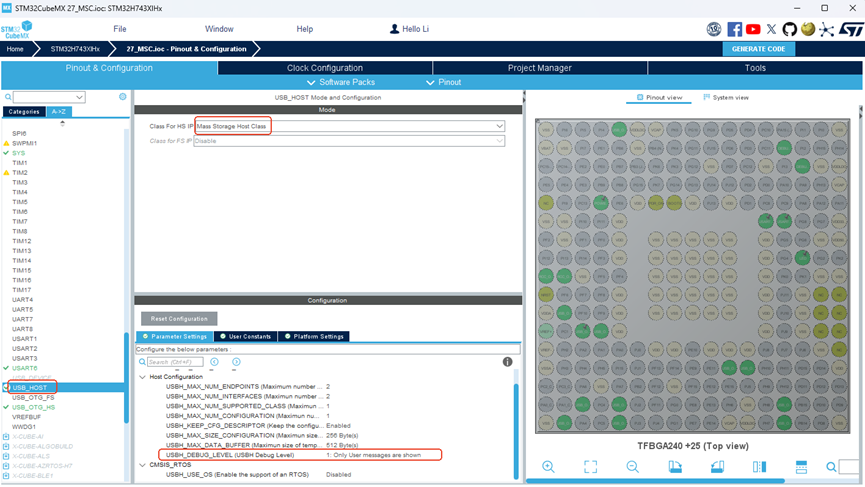Collapse the CMSIS_RTOS group
Screen dimensions: 865x487
click(142, 465)
